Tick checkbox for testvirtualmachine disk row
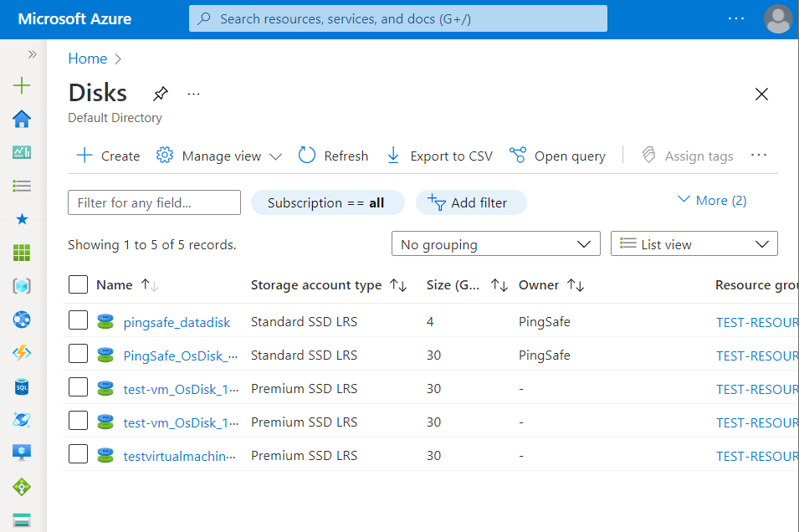799x532 pixels. click(78, 454)
